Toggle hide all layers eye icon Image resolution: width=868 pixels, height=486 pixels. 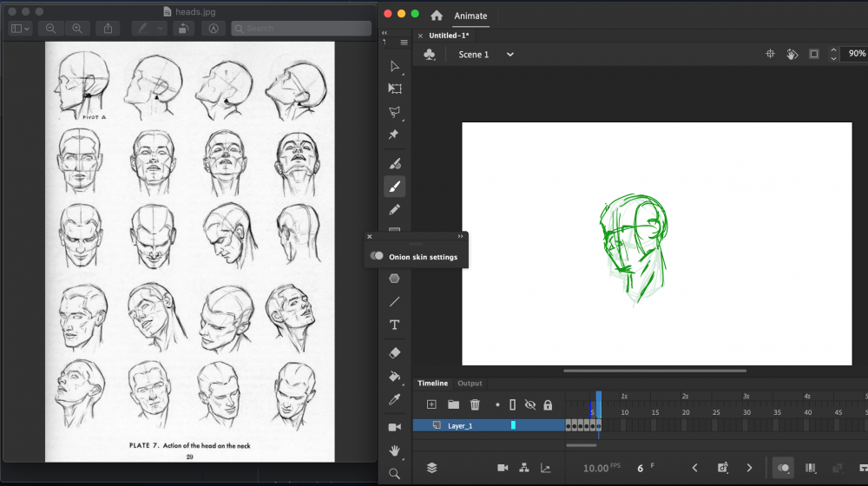pos(529,405)
